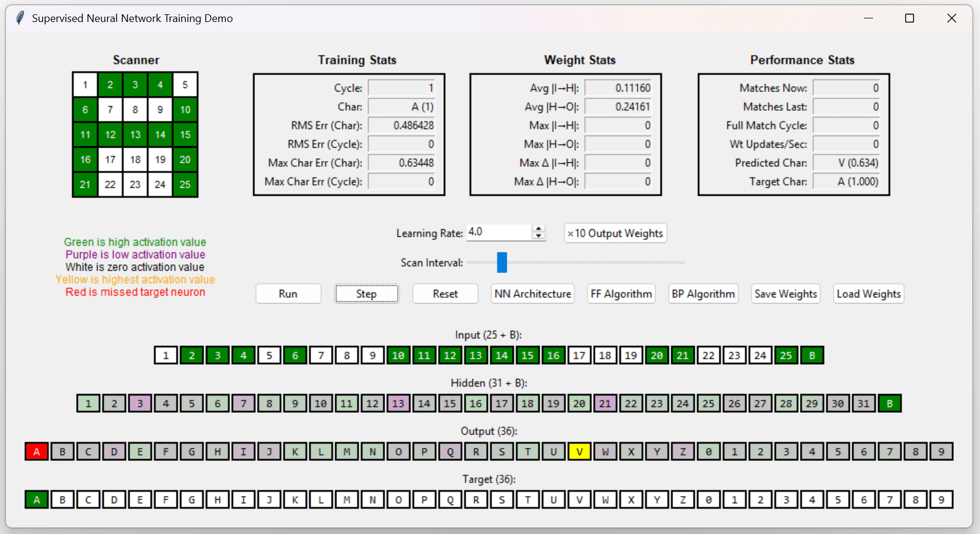Click the Learning Rate input field

tap(498, 232)
